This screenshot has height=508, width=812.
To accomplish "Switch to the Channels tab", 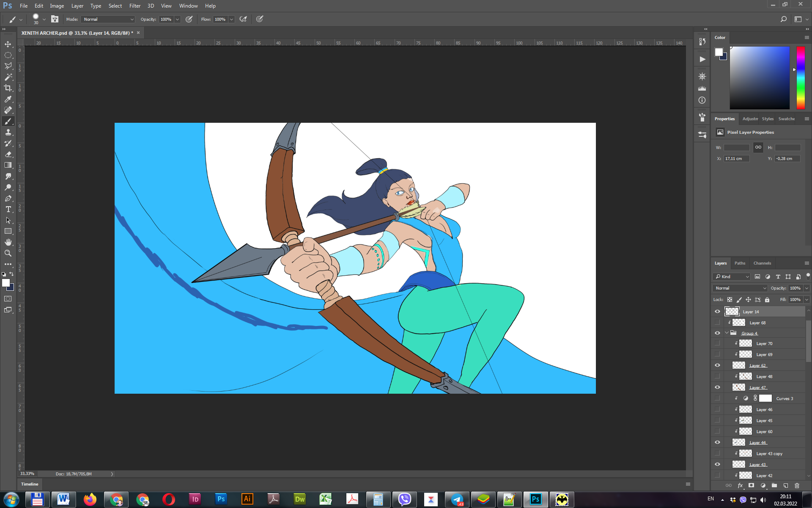I will (762, 263).
